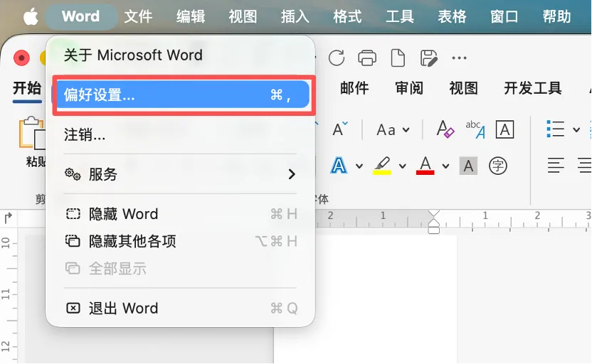Switch to the 邮件 ribbon tab

click(354, 88)
